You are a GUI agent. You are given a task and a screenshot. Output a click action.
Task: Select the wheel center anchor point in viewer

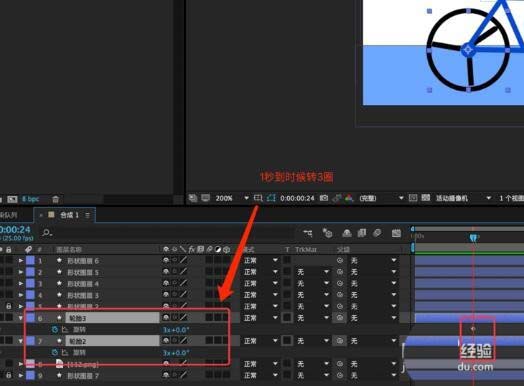[x=468, y=50]
